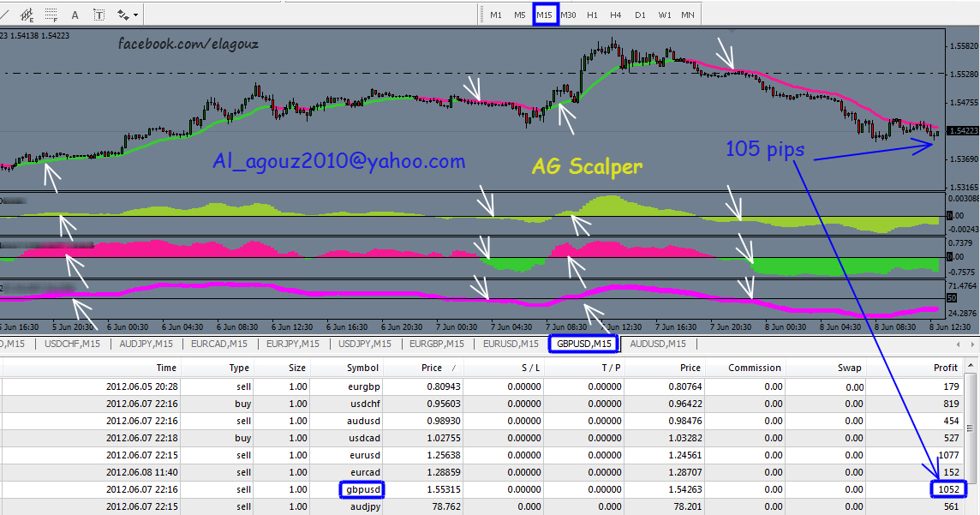Open the EURUSD,M15 chart tab
This screenshot has height=515, width=980.
pyautogui.click(x=511, y=344)
